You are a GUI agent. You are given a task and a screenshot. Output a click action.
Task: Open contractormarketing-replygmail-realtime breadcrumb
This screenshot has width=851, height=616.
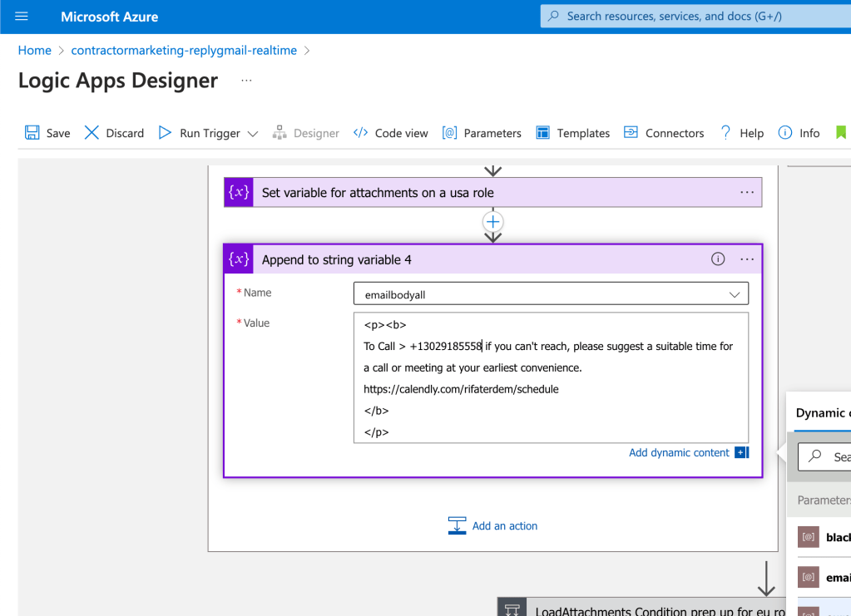(x=184, y=51)
